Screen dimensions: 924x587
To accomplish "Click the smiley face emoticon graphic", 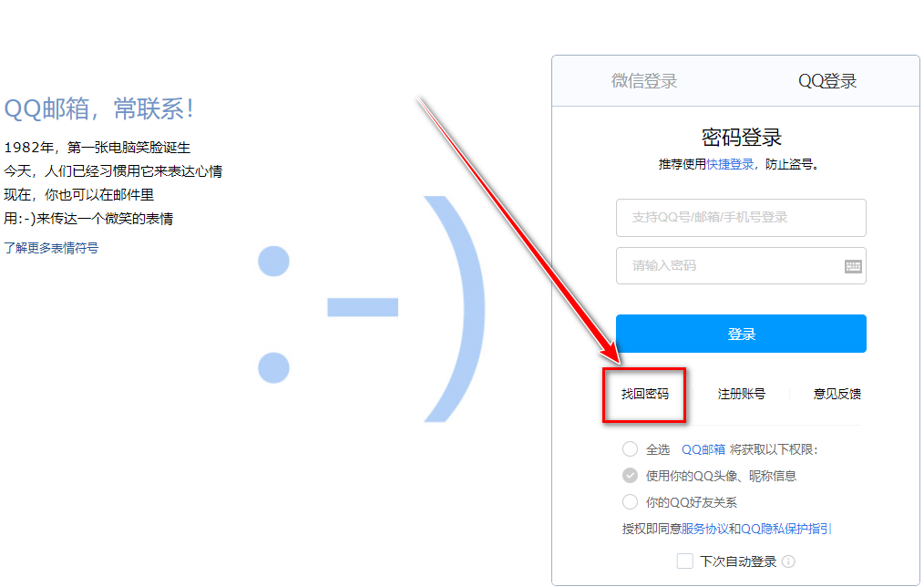I will [x=371, y=309].
